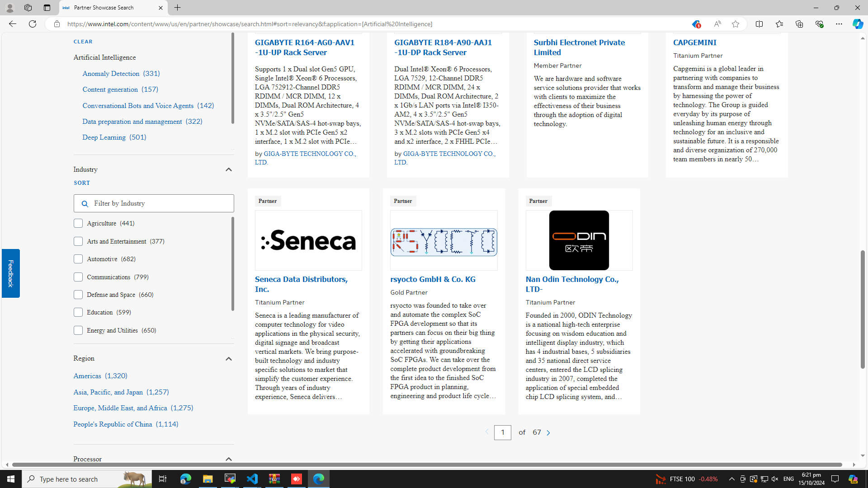This screenshot has width=868, height=488.
Task: Collapse the Industry filter section
Action: point(228,169)
